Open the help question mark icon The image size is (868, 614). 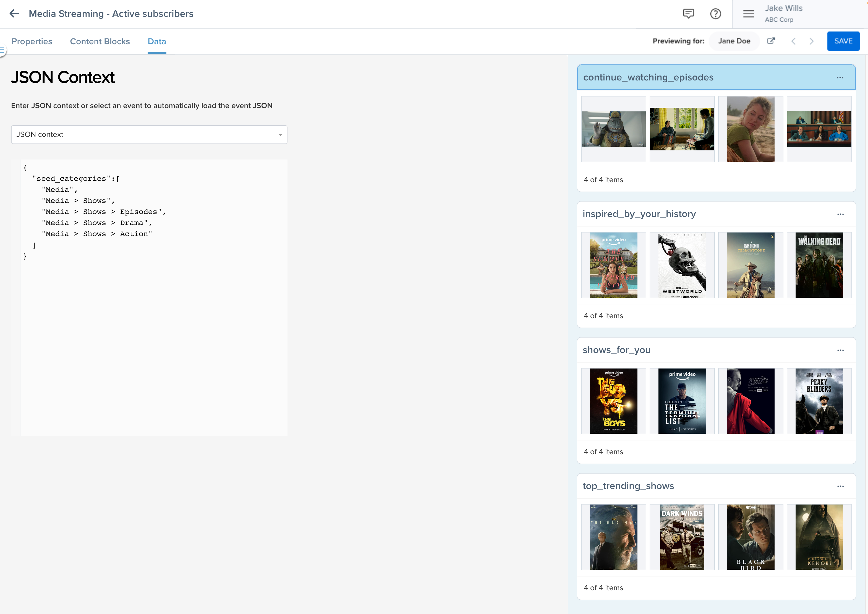coord(715,14)
